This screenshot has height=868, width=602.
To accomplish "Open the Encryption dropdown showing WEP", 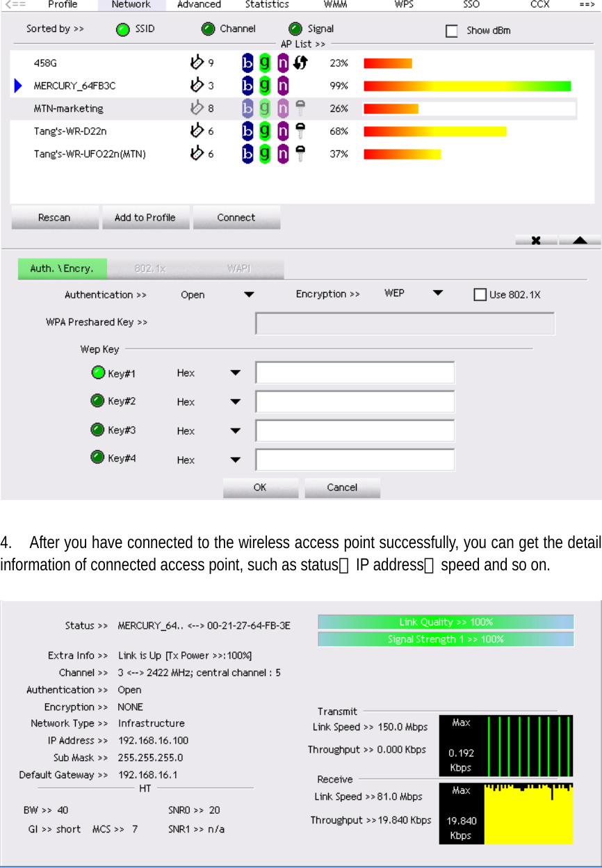I will coord(437,294).
